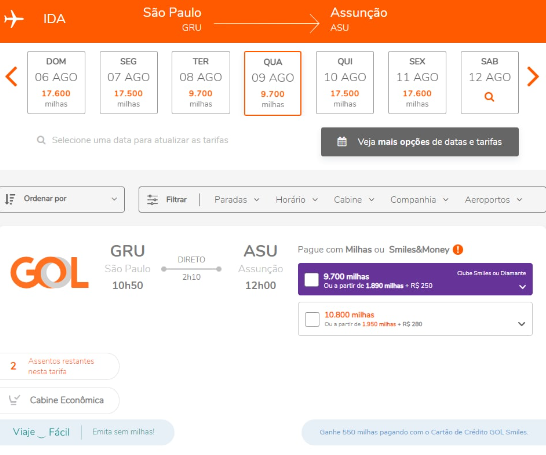
Task: Select DOM 06 AGO date tab
Action: click(x=56, y=83)
